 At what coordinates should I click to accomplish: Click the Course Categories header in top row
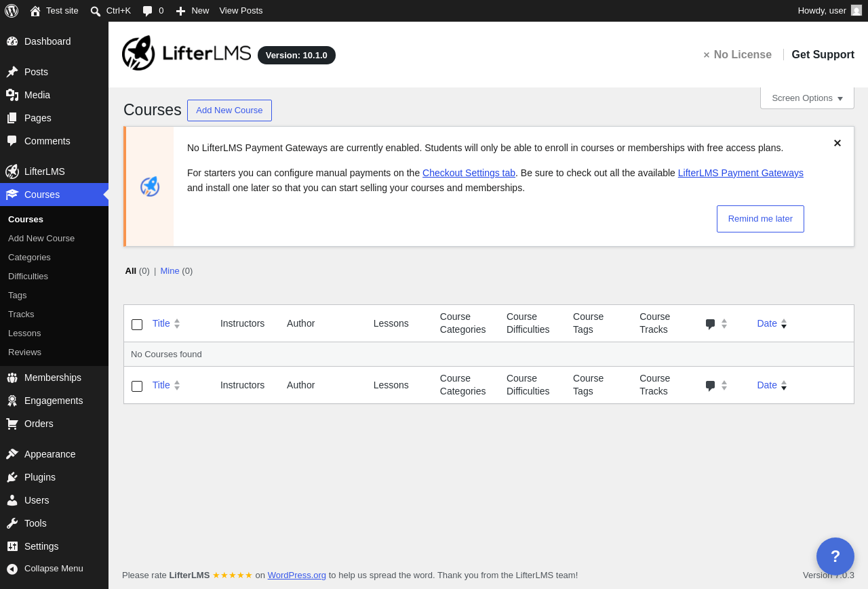463,323
